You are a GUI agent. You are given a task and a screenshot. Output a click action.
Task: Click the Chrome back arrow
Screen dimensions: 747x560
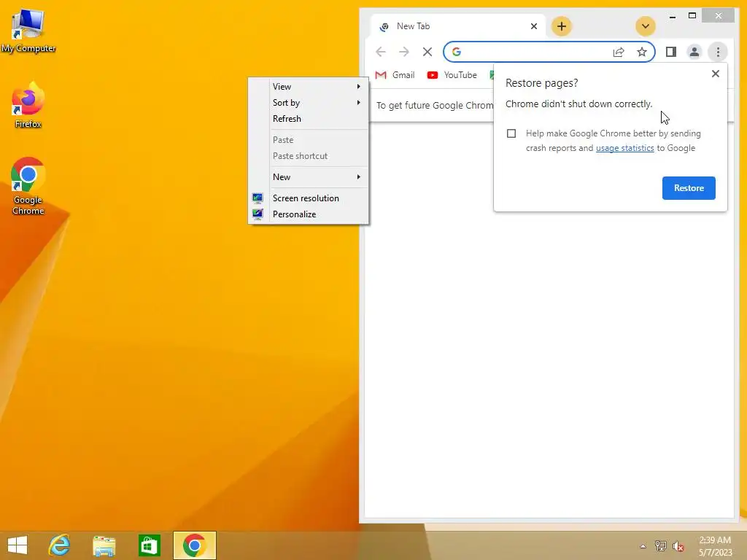click(x=380, y=52)
